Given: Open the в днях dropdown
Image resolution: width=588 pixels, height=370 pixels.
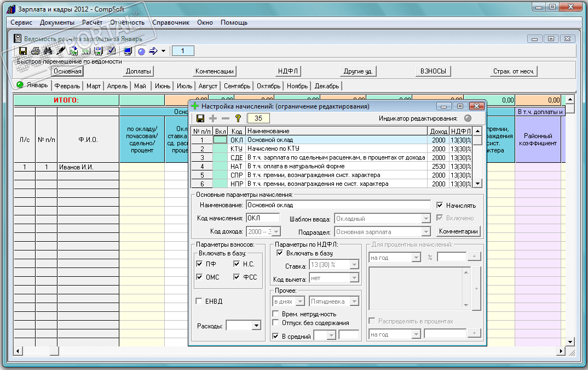Looking at the screenshot, I should (300, 301).
